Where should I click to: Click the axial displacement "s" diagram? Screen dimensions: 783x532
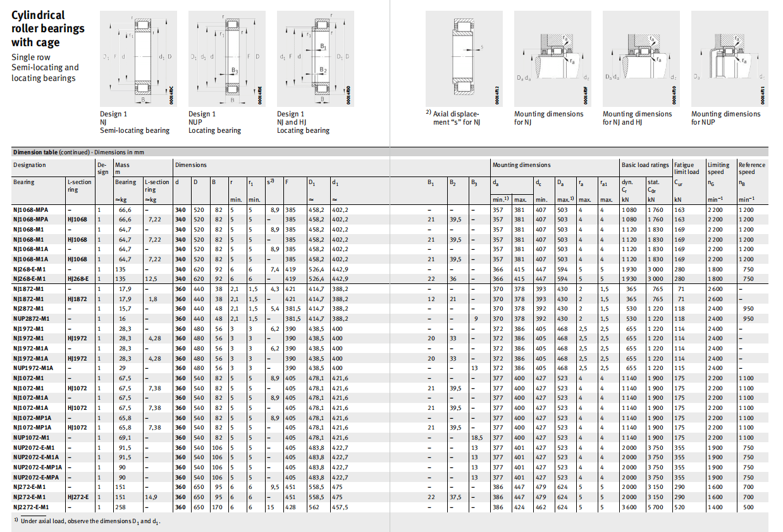click(x=465, y=58)
